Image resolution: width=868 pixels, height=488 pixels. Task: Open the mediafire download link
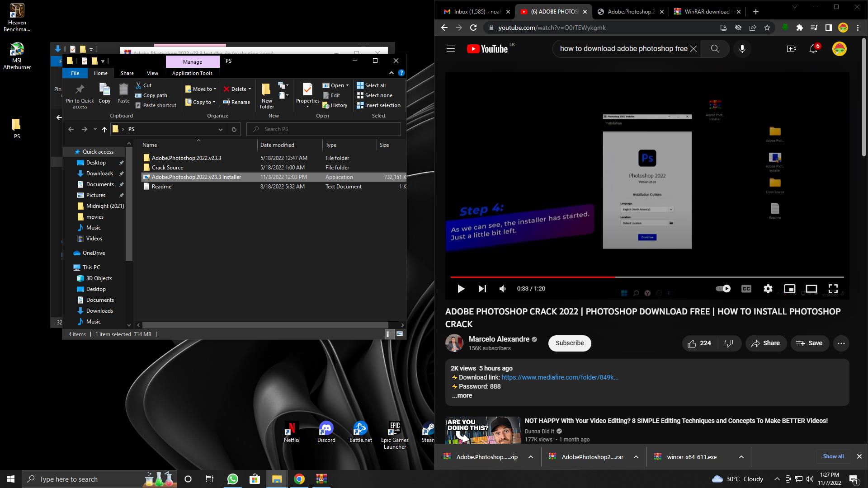(x=560, y=377)
